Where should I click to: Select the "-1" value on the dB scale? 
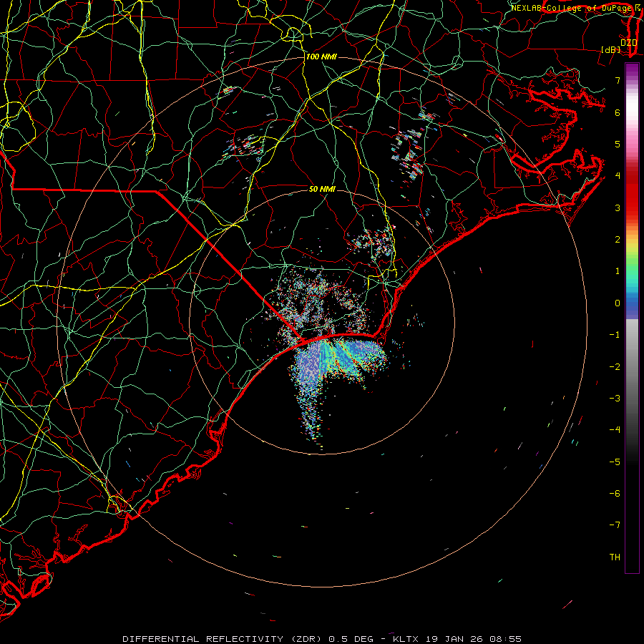click(x=615, y=335)
